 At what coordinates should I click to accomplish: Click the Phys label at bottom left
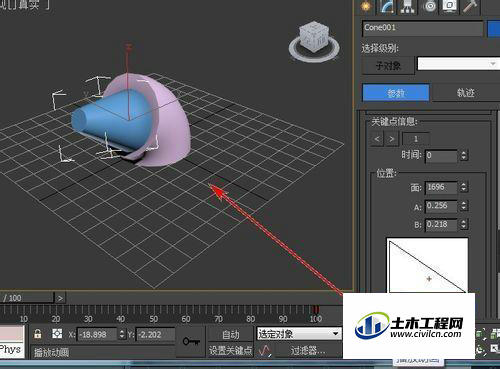coord(10,349)
